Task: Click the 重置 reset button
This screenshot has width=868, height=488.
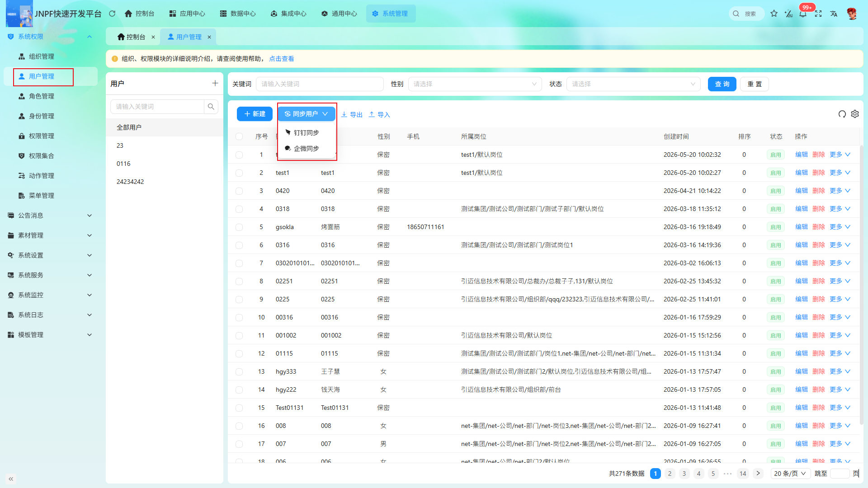Action: 755,84
